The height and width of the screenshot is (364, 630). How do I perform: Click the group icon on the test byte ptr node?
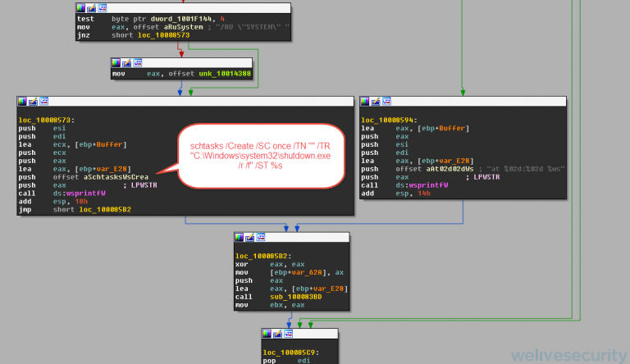[x=103, y=8]
